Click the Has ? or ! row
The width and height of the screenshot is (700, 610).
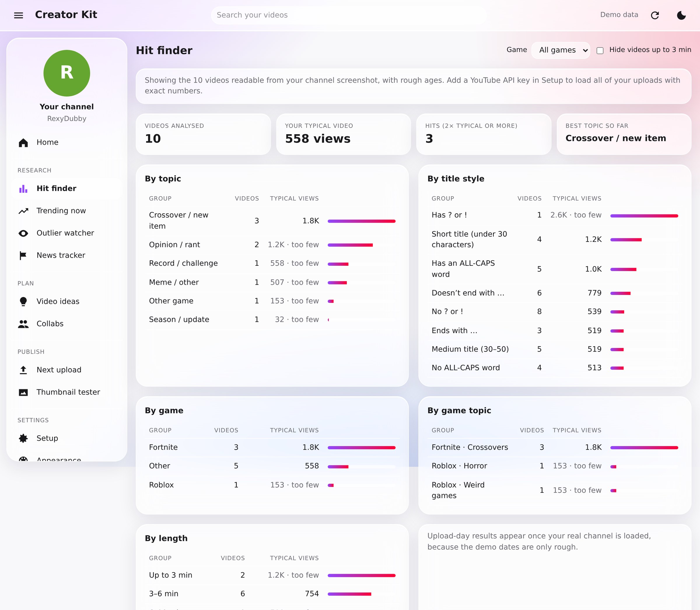555,215
